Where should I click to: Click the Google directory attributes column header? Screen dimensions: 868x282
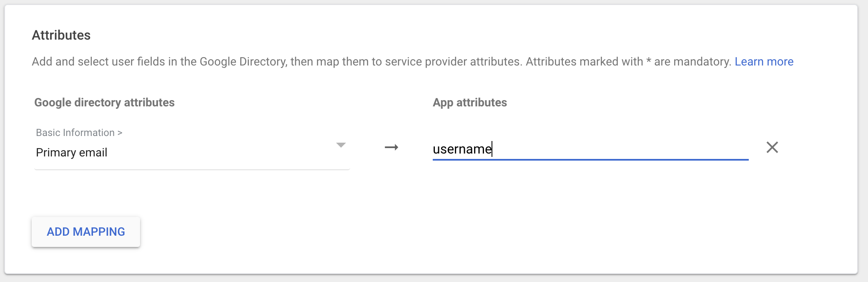tap(104, 103)
